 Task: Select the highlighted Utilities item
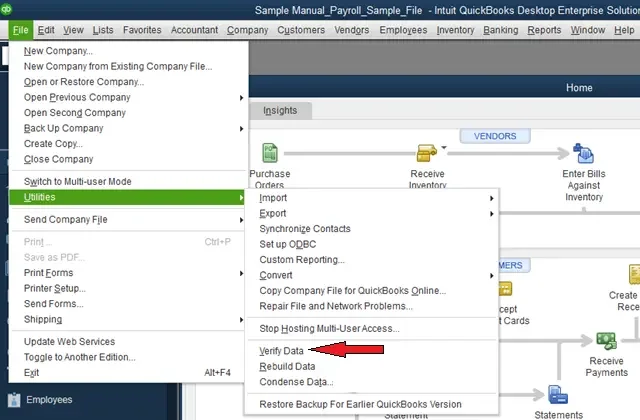(127, 197)
